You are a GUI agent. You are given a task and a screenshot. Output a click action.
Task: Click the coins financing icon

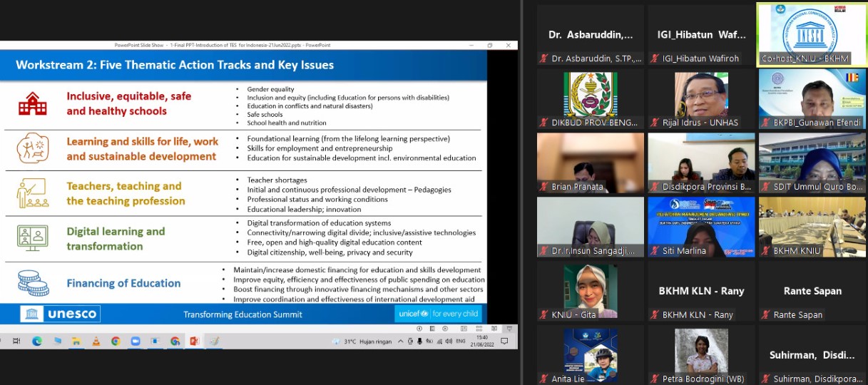point(33,283)
